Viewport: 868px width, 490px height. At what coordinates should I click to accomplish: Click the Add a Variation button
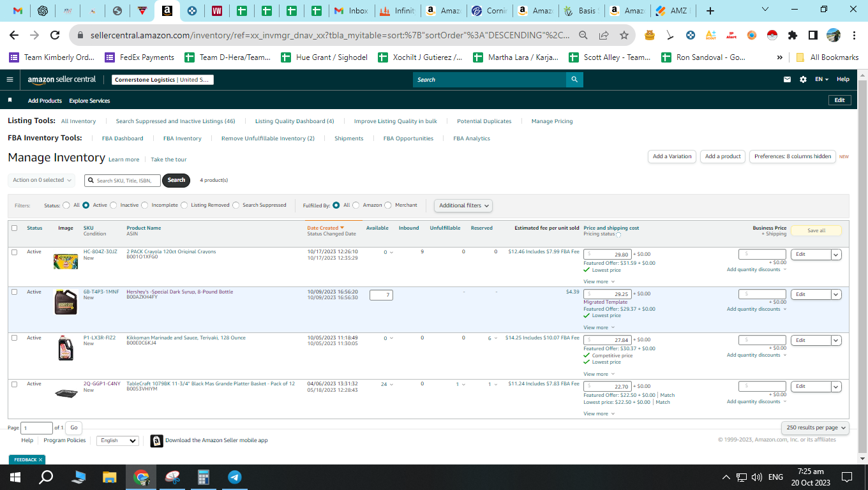coord(672,156)
